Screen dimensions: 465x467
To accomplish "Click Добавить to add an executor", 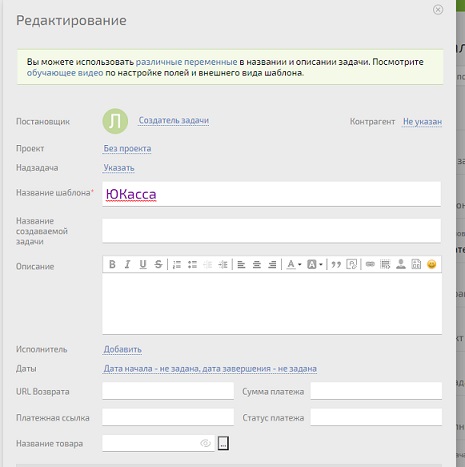I will (x=122, y=349).
